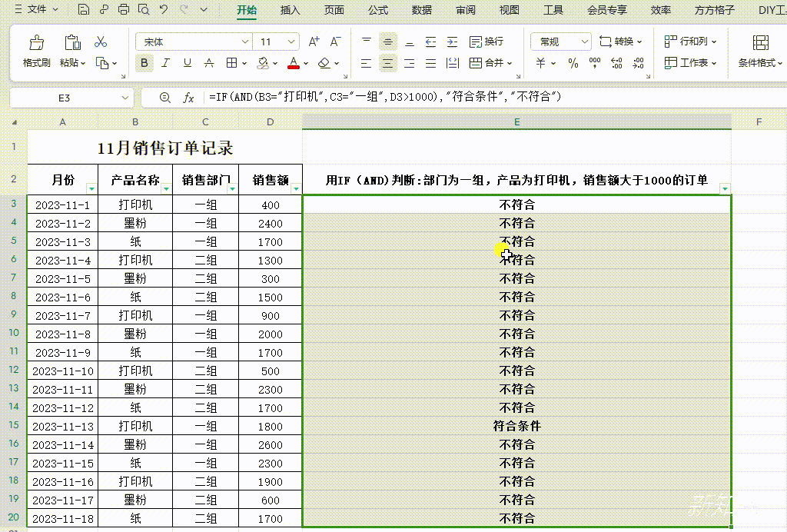Undo the last action
787x532 pixels.
[164, 9]
